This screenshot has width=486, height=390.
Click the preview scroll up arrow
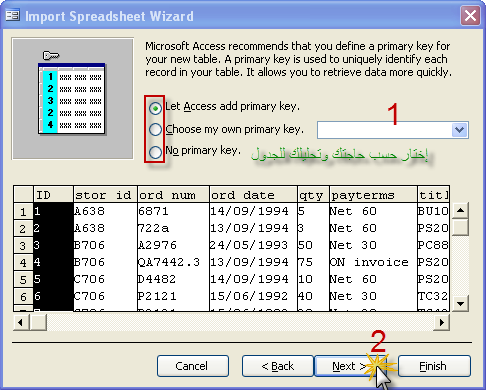461,210
